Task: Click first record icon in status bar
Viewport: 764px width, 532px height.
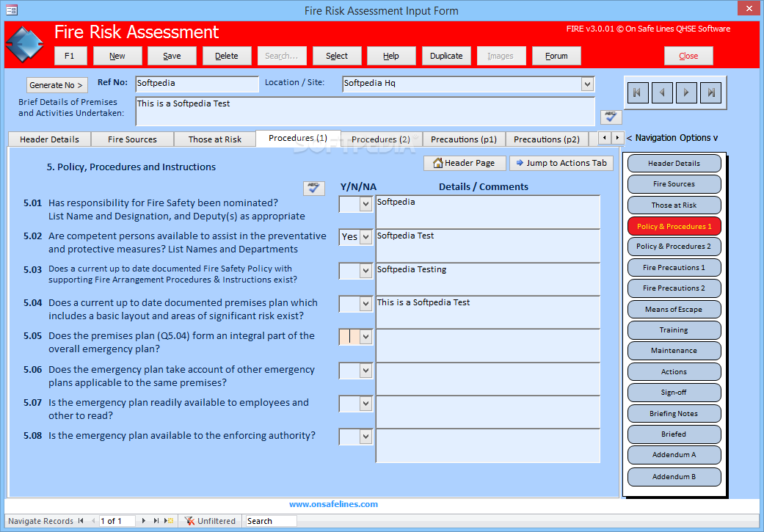Action: tap(81, 521)
